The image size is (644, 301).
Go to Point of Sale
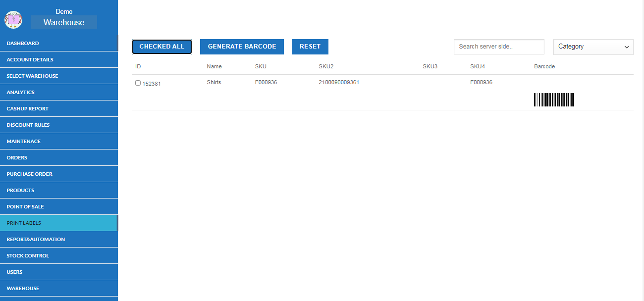point(25,206)
